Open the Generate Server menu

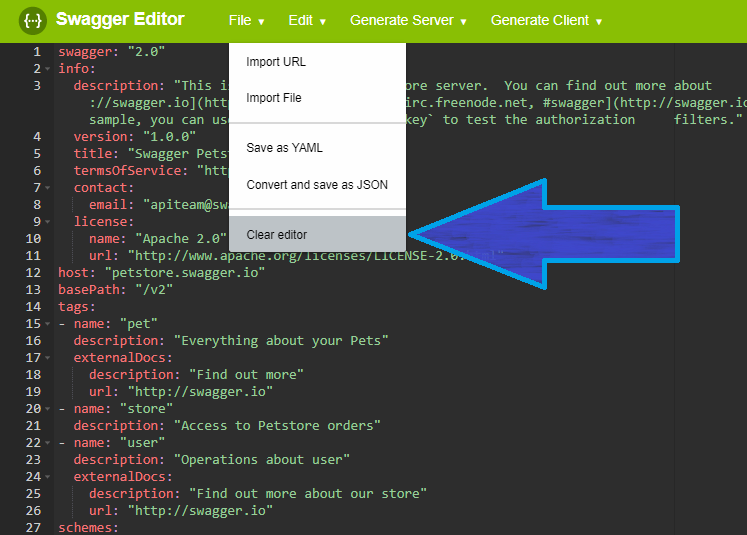408,20
